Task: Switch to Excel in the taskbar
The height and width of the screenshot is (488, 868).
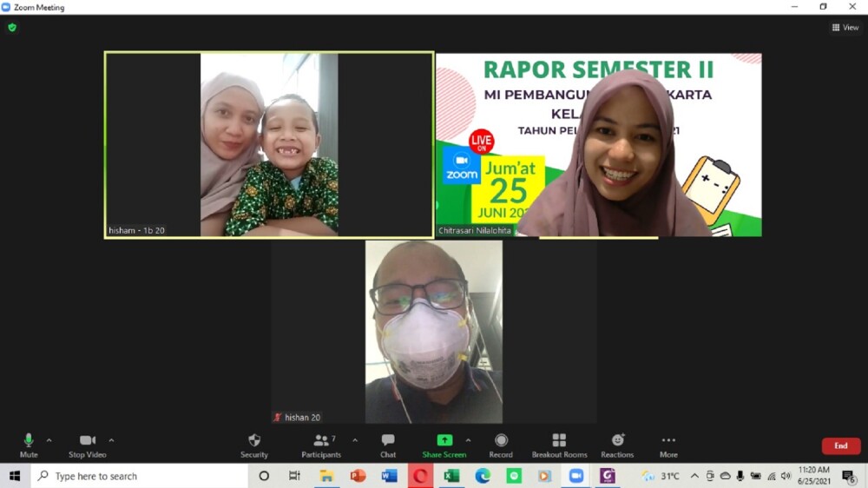Action: [451, 476]
